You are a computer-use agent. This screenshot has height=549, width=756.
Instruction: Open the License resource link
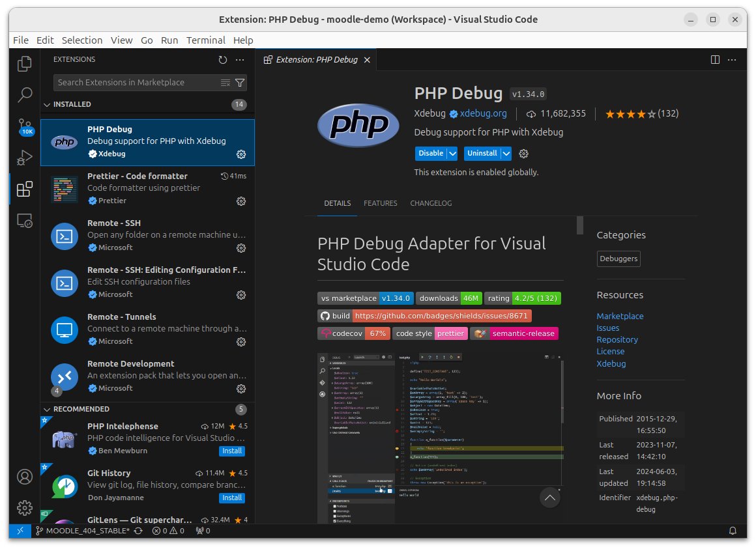pos(611,352)
